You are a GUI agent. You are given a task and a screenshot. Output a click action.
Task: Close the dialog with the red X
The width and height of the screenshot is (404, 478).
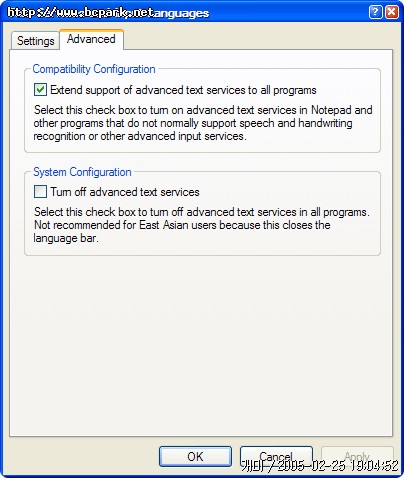[x=392, y=12]
